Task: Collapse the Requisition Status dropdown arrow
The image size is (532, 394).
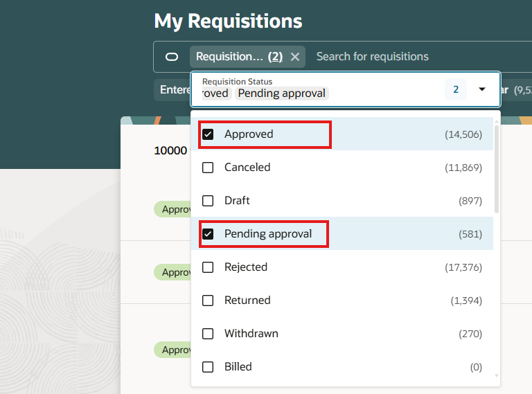Action: pos(482,89)
